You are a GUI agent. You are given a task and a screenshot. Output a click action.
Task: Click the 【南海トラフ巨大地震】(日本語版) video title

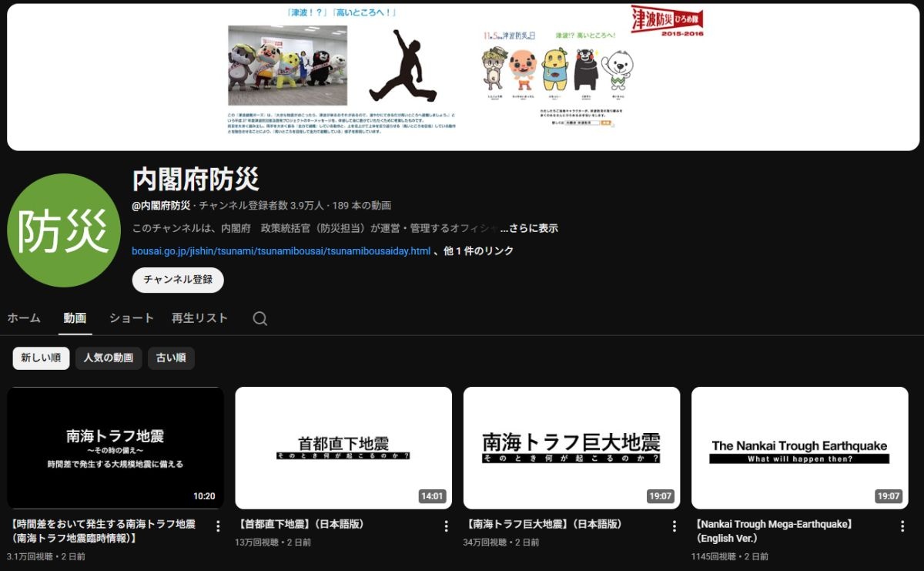pyautogui.click(x=543, y=524)
